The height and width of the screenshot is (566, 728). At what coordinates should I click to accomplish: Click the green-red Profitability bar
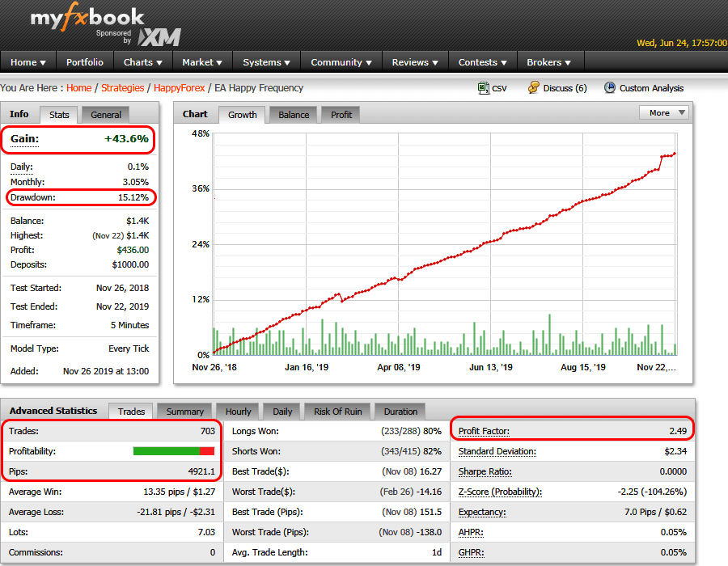tap(174, 451)
